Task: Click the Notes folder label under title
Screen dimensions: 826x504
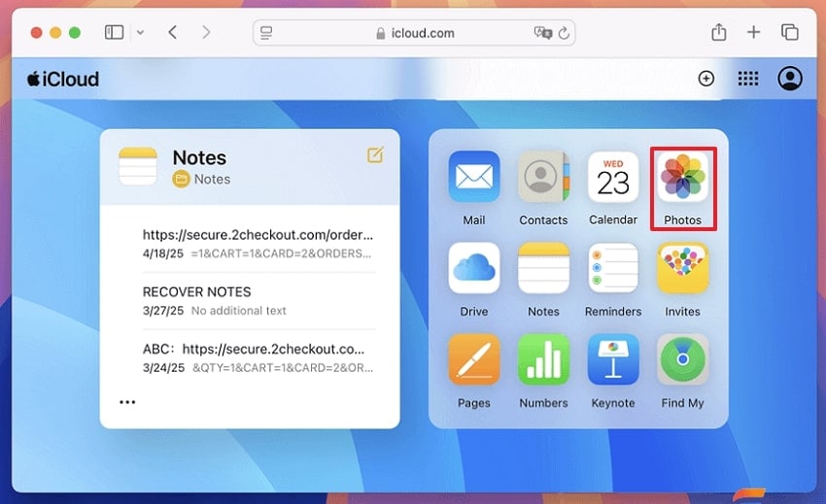Action: 212,179
